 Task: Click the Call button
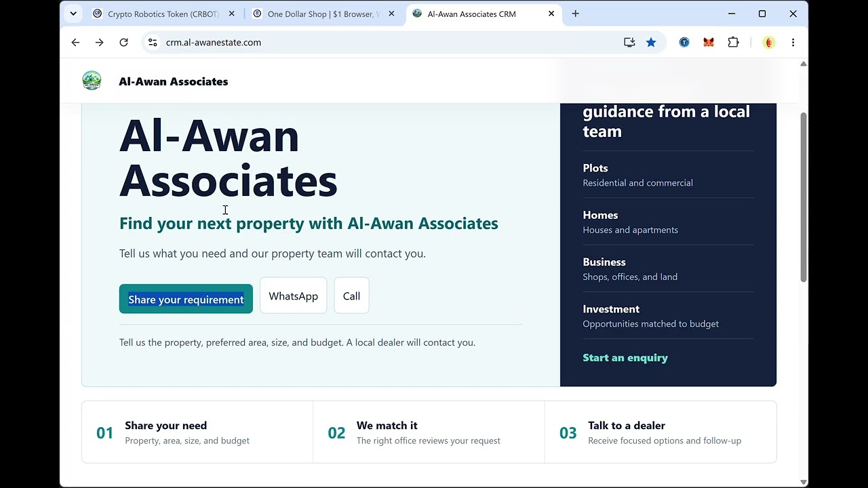(x=351, y=296)
